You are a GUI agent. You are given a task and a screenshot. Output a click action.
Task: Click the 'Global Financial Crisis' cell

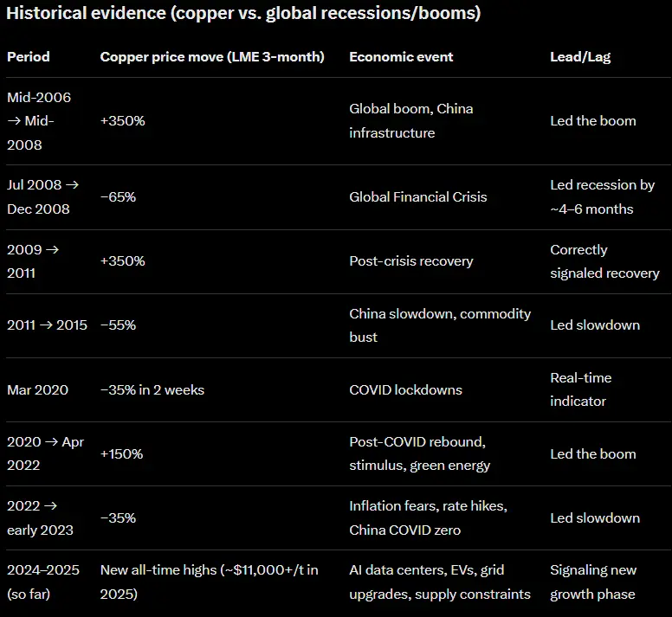(418, 197)
